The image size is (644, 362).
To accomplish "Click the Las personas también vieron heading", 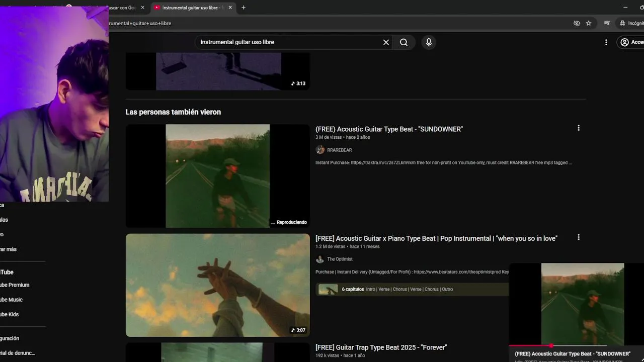I will [173, 112].
